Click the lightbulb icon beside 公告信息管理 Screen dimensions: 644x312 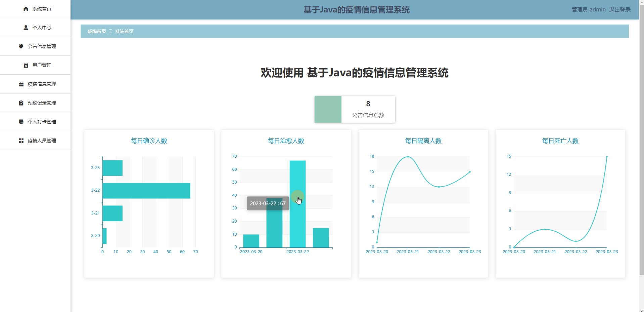21,46
